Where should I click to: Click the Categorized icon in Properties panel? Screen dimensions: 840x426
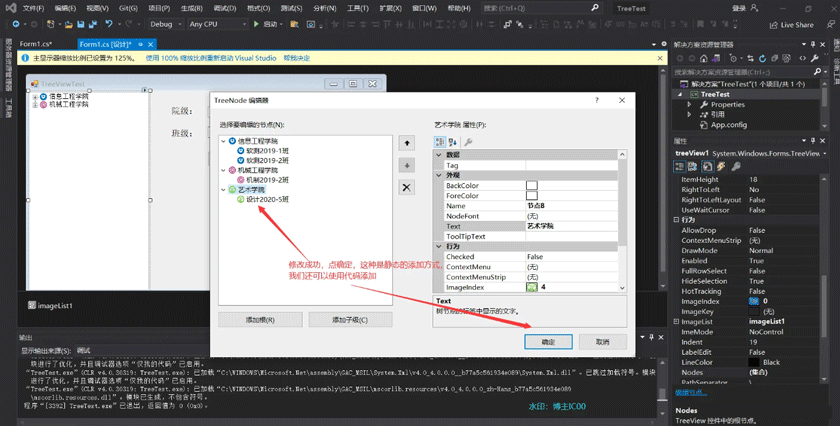point(680,167)
